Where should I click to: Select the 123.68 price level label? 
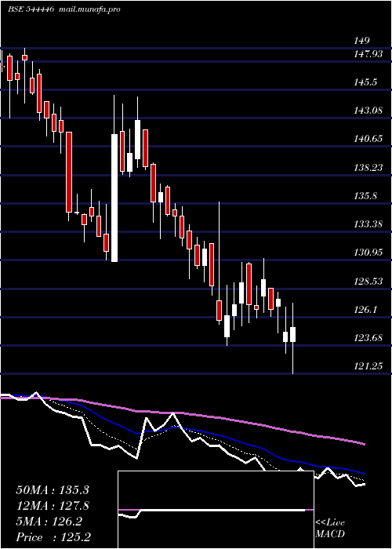pos(368,338)
